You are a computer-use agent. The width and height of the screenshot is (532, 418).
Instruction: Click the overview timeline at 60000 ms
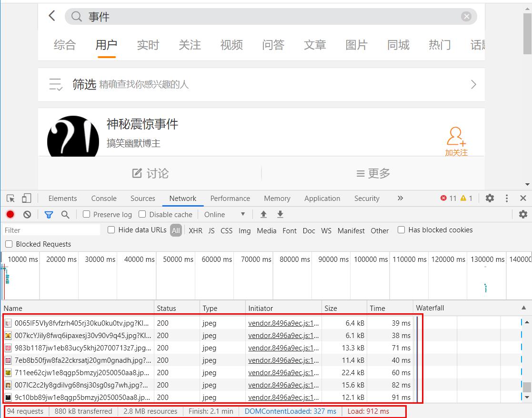tap(216, 259)
